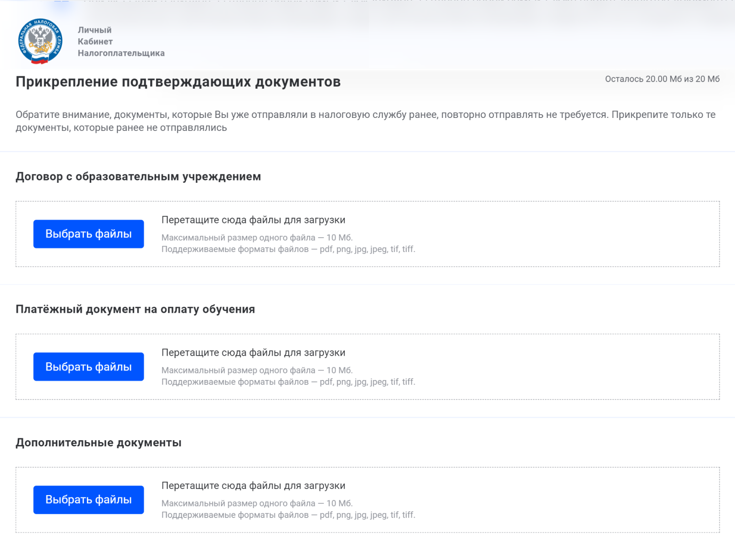This screenshot has height=560, width=735.
Task: Choose files for Платёжный документ на оплату обучения
Action: click(x=88, y=367)
